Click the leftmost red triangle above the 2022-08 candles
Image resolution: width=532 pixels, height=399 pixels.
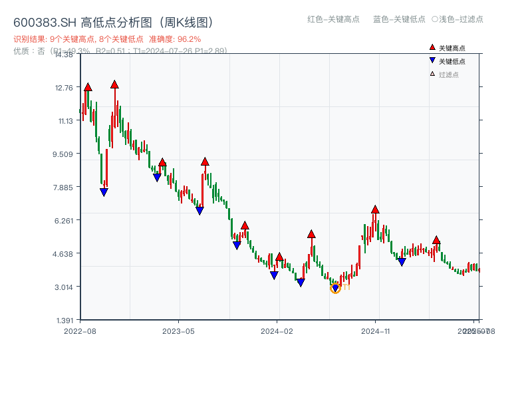click(x=87, y=86)
